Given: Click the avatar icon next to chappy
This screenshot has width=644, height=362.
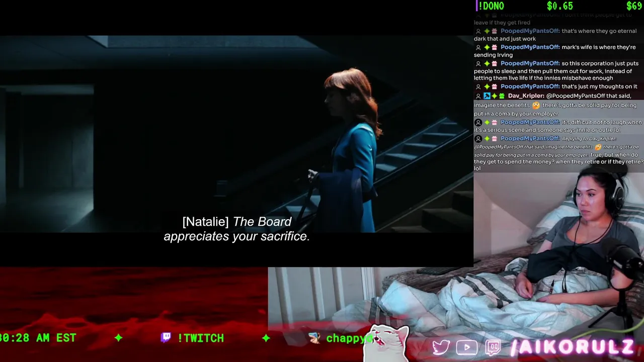Looking at the screenshot, I should click(314, 338).
